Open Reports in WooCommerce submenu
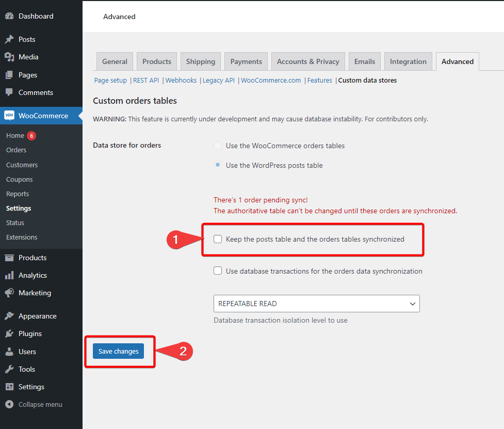This screenshot has width=504, height=429. (x=18, y=194)
